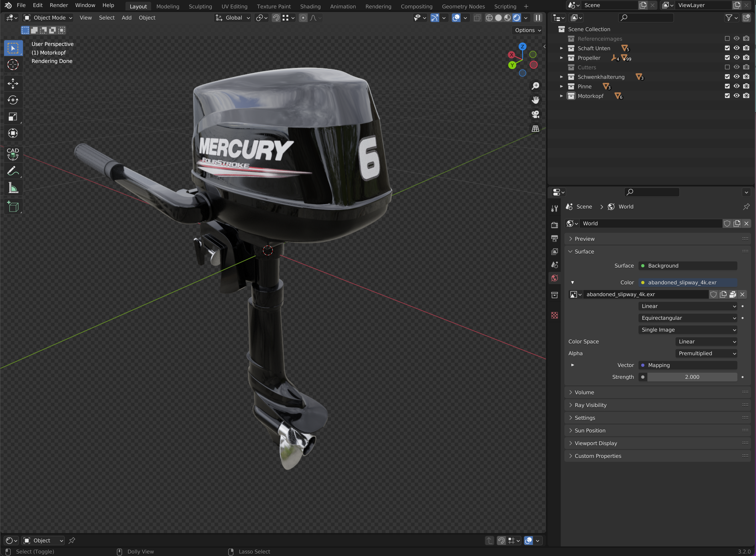Open the Render menu
This screenshot has height=556, width=756.
coord(59,5)
